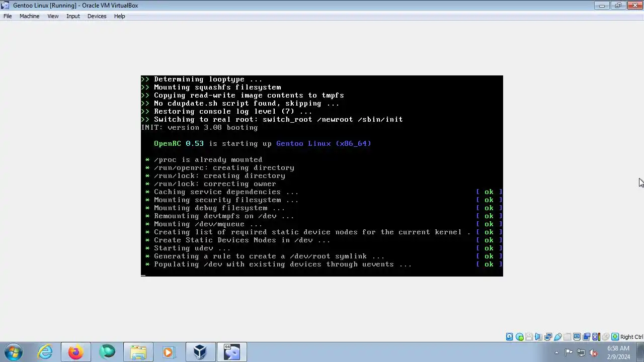Open the Devices menu
Image resolution: width=644 pixels, height=362 pixels.
[97, 16]
